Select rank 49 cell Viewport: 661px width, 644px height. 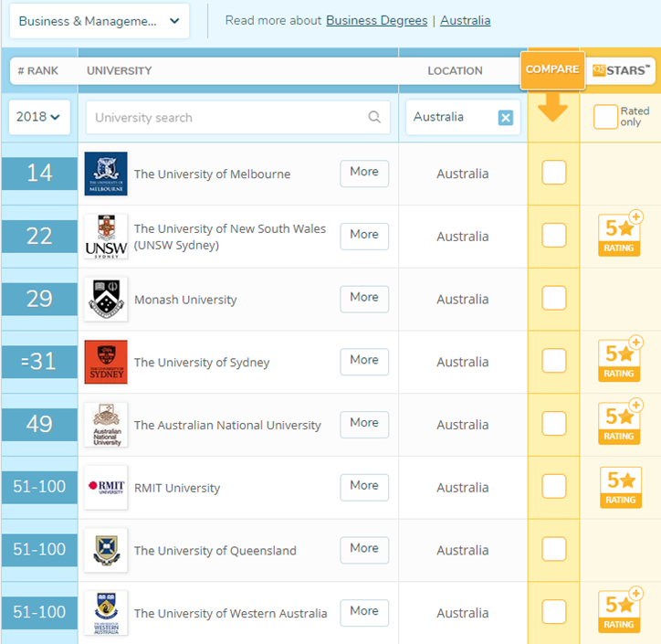click(x=39, y=425)
